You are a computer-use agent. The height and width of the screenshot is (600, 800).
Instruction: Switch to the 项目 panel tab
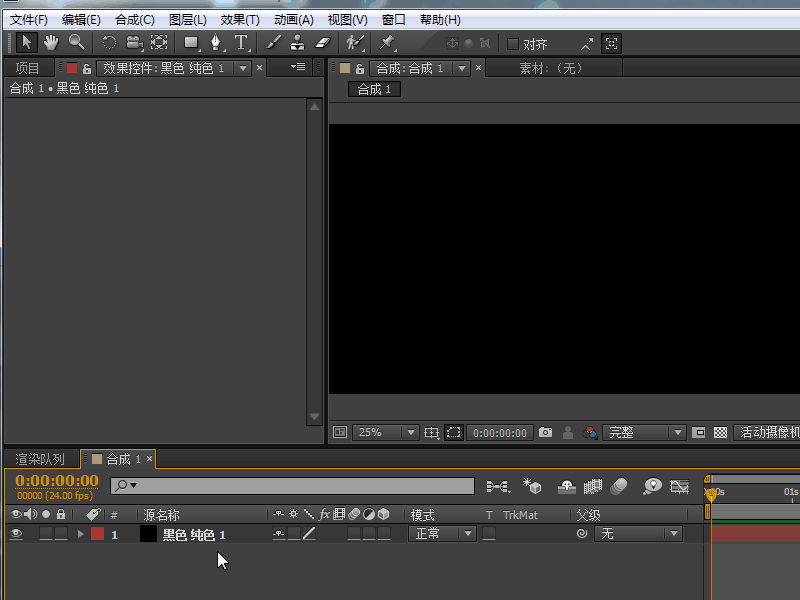point(28,68)
